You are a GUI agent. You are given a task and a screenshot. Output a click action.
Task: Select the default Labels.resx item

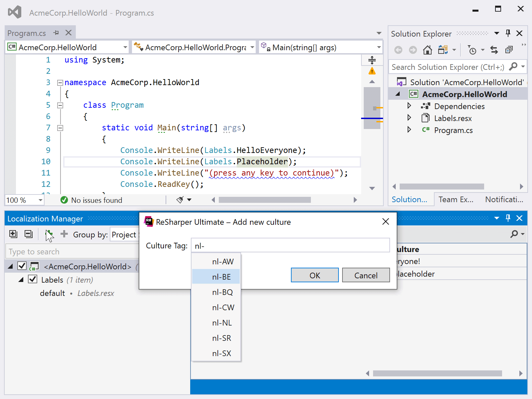(77, 293)
